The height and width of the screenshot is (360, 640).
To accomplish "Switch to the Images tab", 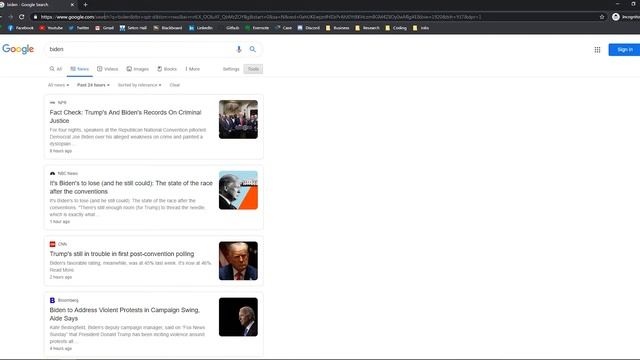I will point(138,69).
